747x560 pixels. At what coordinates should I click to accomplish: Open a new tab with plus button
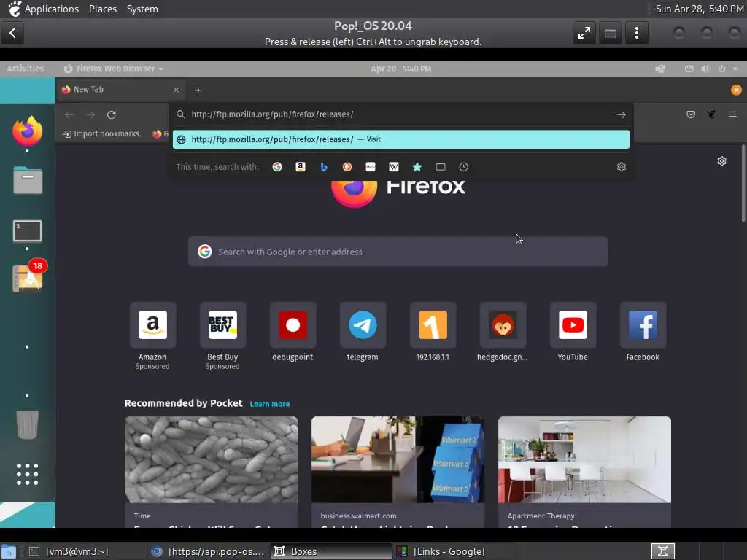(198, 90)
